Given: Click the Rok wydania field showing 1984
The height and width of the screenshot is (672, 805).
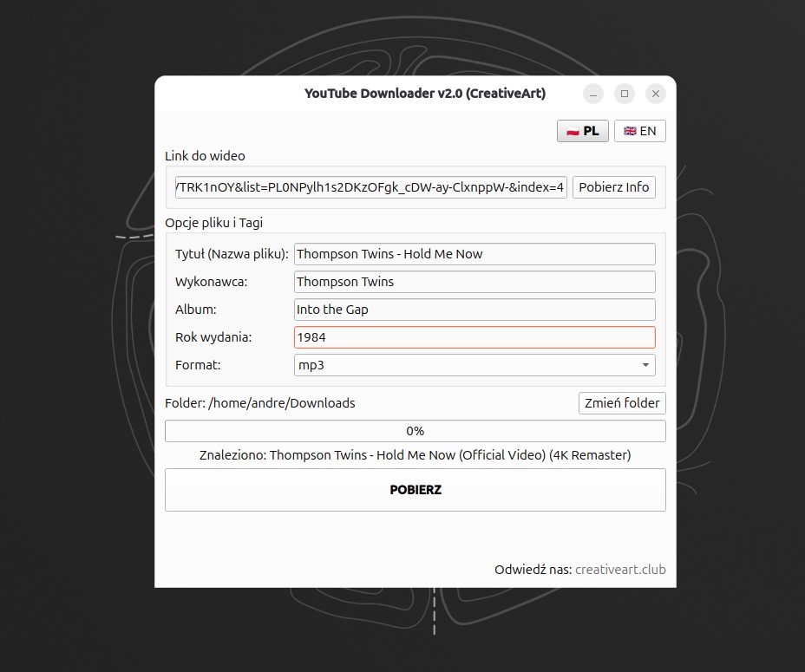Looking at the screenshot, I should pos(474,337).
